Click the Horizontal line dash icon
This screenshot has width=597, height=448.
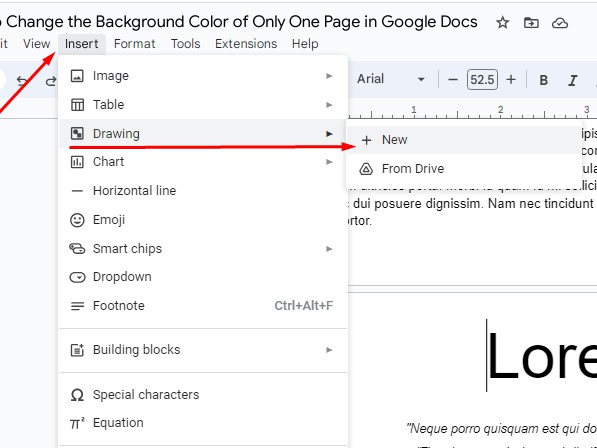pyautogui.click(x=77, y=191)
